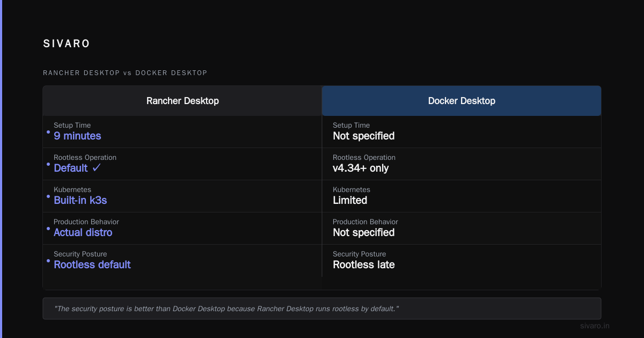Click the '9 minutes' setup time value
644x338 pixels.
coord(77,136)
